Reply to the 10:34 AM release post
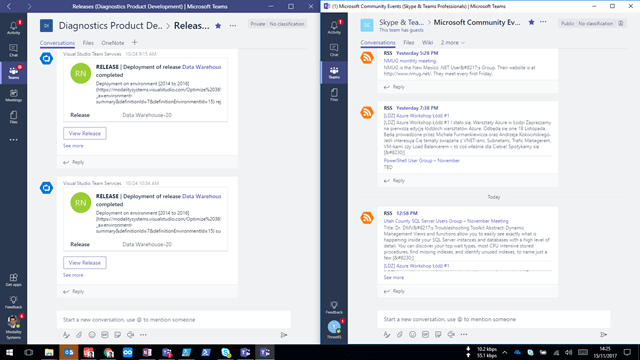Image resolution: width=640 pixels, height=360 pixels. click(74, 291)
